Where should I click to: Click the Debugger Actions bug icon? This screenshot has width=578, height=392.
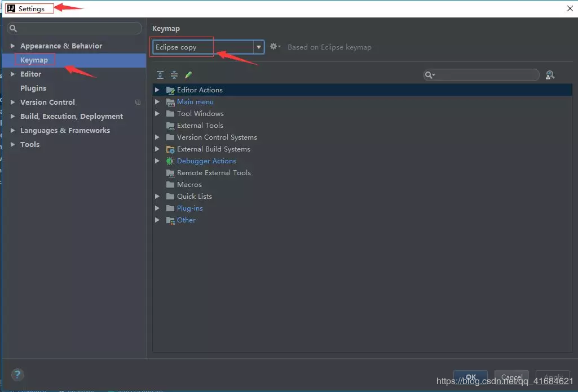point(170,161)
